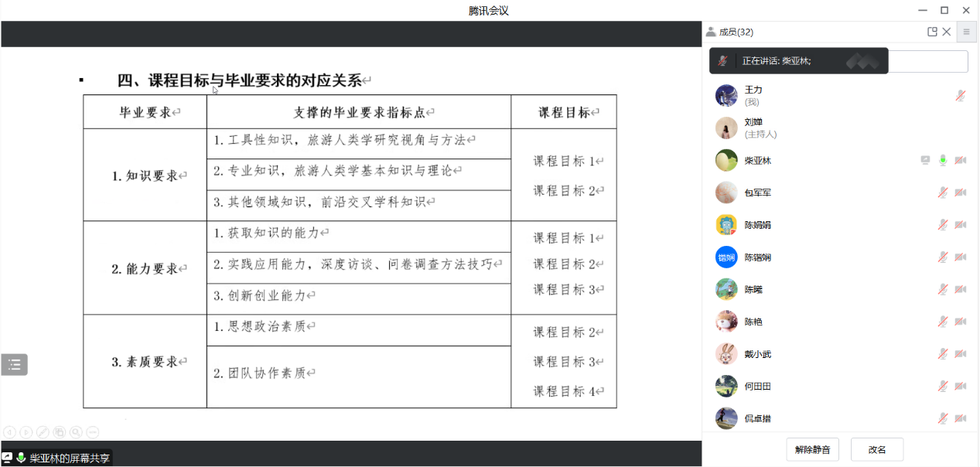Close the 成员 members panel
Image resolution: width=980 pixels, height=467 pixels.
(947, 32)
